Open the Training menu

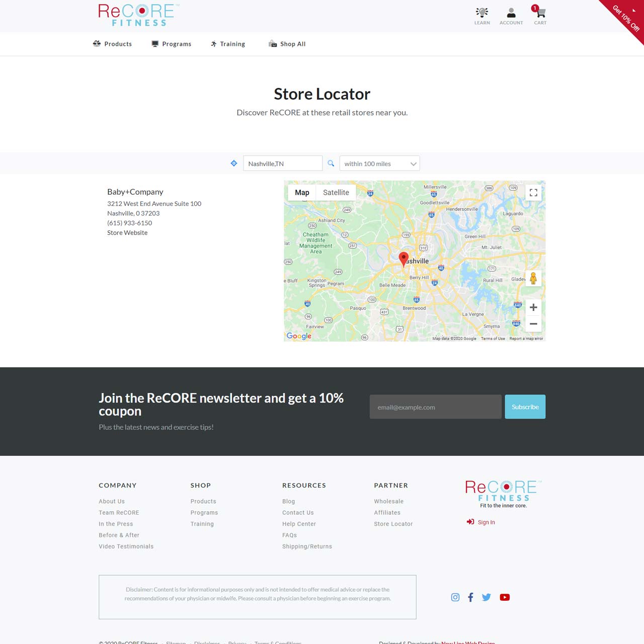click(228, 44)
